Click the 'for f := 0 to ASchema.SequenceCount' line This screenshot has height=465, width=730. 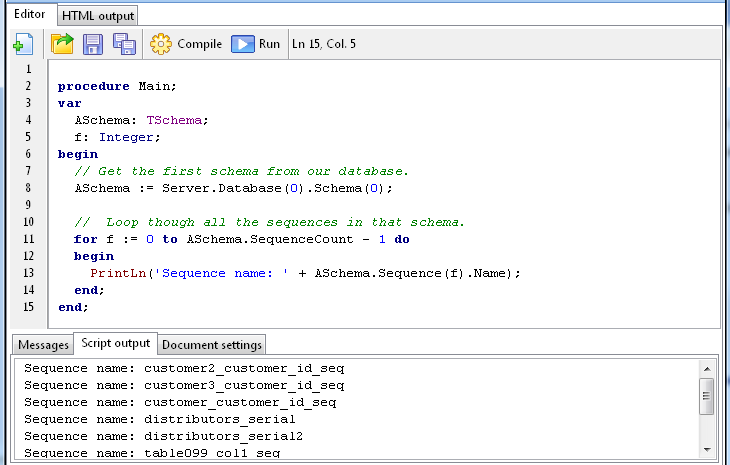(x=242, y=239)
